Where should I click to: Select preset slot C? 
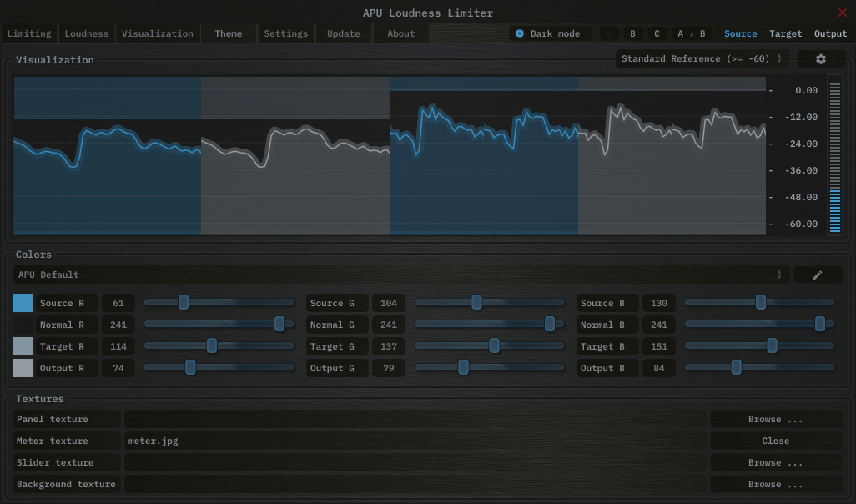[657, 34]
